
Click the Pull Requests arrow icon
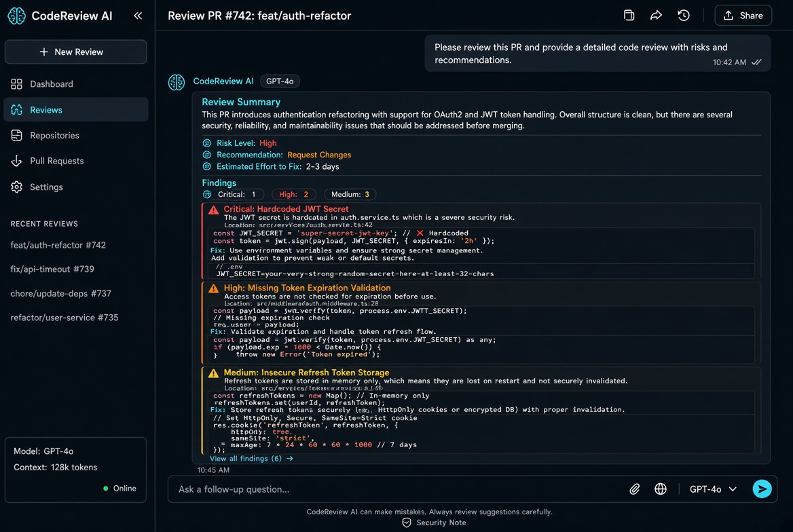coord(17,161)
